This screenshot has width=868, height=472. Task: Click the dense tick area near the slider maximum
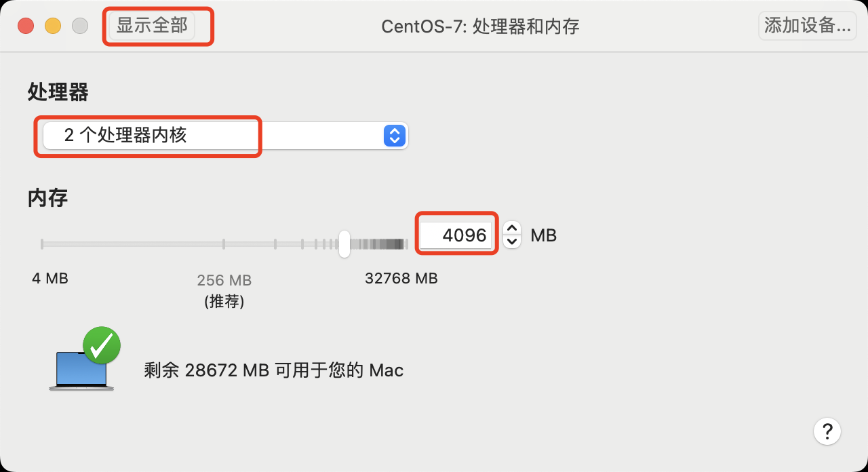381,244
